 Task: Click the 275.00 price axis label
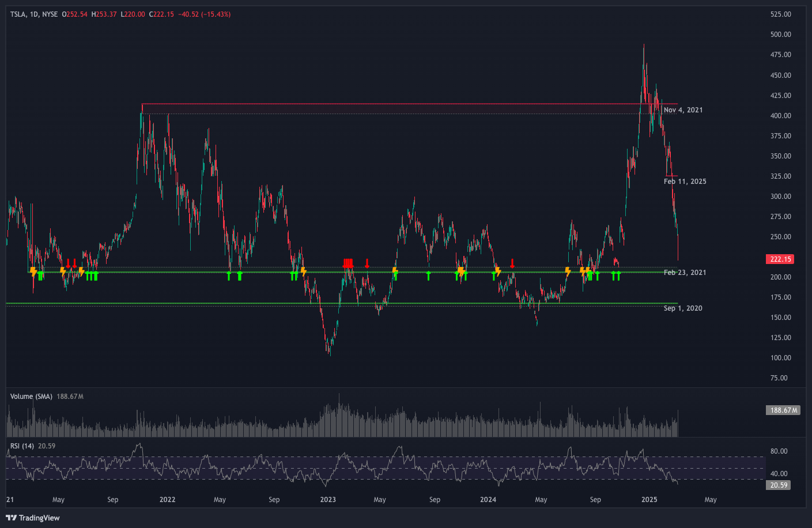780,217
